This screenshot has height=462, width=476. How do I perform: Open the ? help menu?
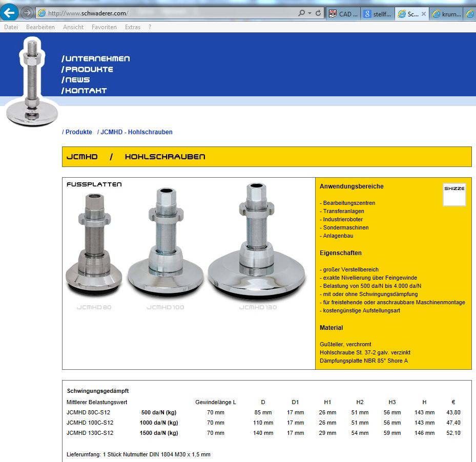point(150,27)
